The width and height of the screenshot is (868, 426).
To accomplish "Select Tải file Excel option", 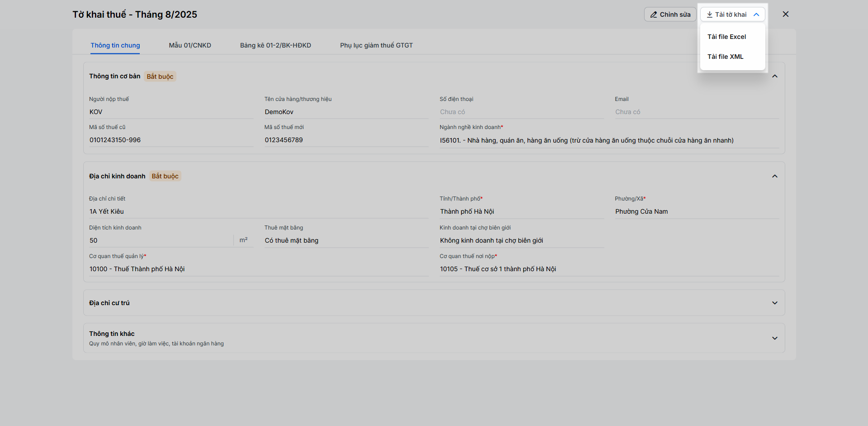I will coord(726,37).
